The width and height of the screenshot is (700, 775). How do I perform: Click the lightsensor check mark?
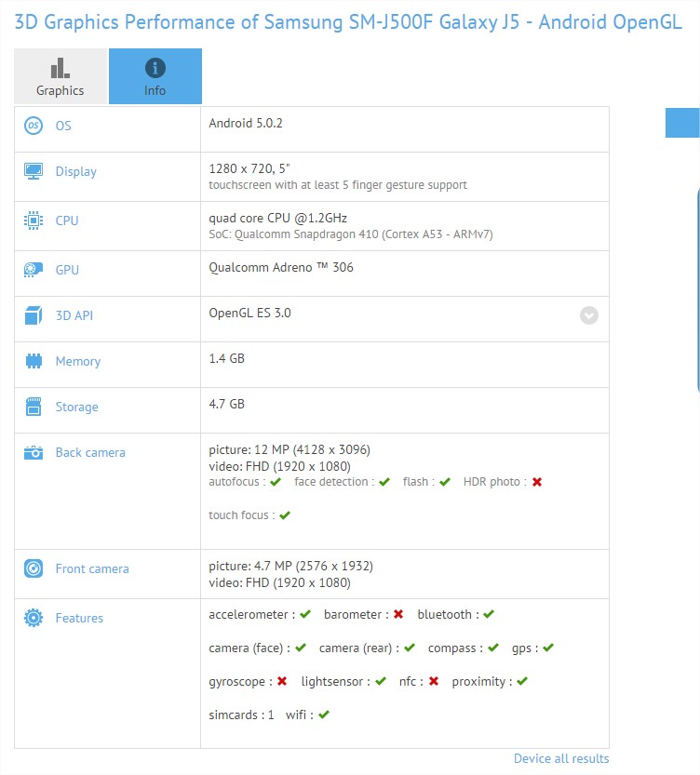tap(381, 681)
